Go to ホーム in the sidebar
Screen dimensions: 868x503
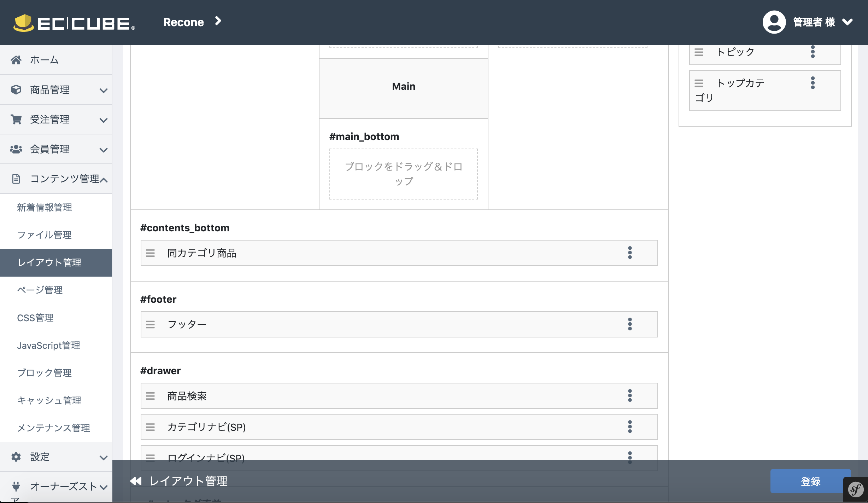point(56,60)
